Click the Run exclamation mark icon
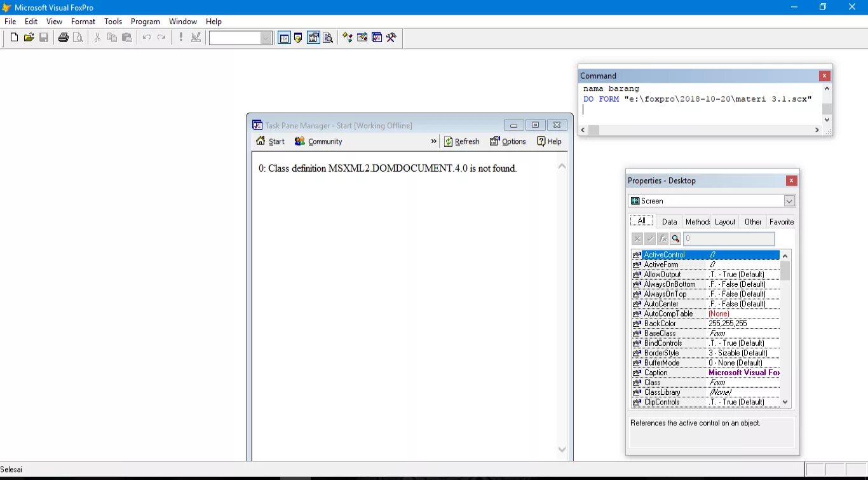The width and height of the screenshot is (868, 480). (181, 38)
